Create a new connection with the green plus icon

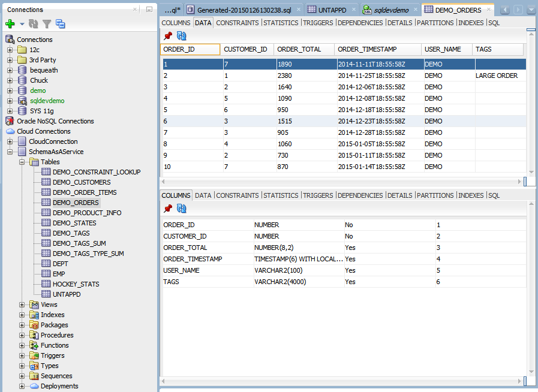point(11,23)
